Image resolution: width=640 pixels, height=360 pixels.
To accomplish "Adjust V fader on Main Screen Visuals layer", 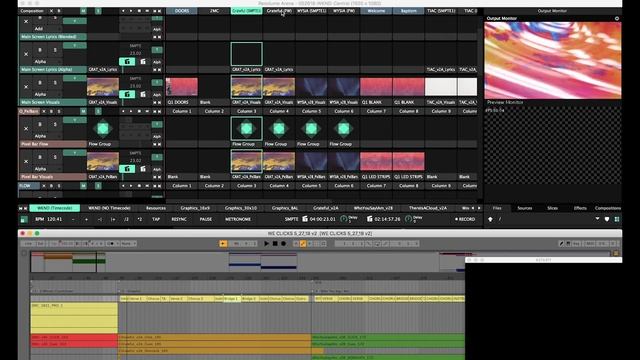I will pos(75,78).
